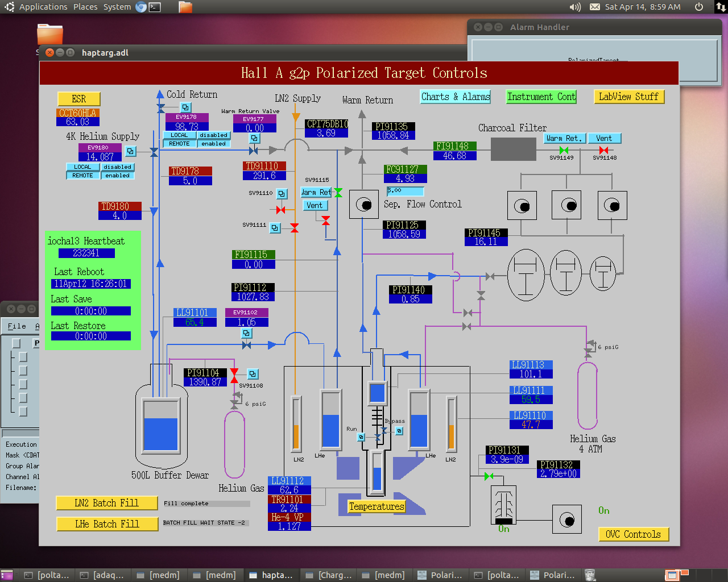Open the Instrument Cont menu

541,97
